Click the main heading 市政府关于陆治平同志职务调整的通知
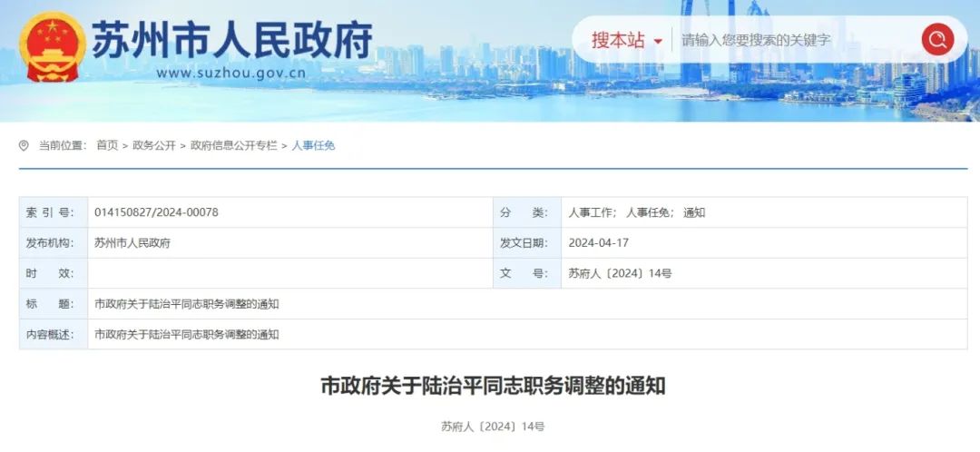The height and width of the screenshot is (452, 980). pos(493,386)
